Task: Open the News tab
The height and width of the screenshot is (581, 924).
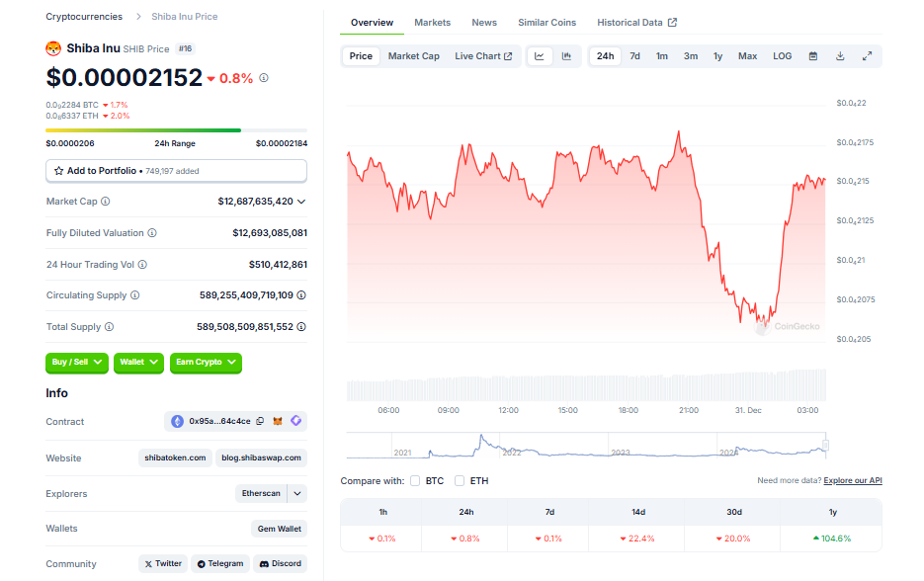Action: coord(484,23)
